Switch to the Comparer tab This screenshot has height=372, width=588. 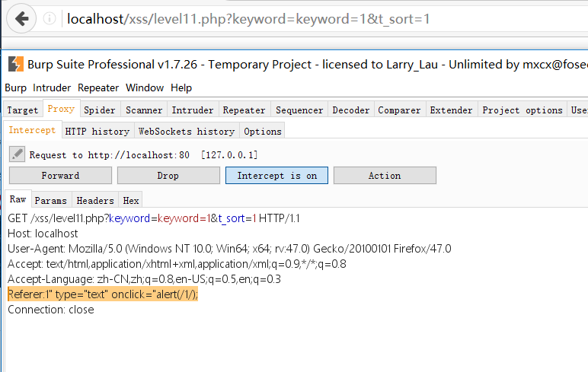tap(399, 110)
